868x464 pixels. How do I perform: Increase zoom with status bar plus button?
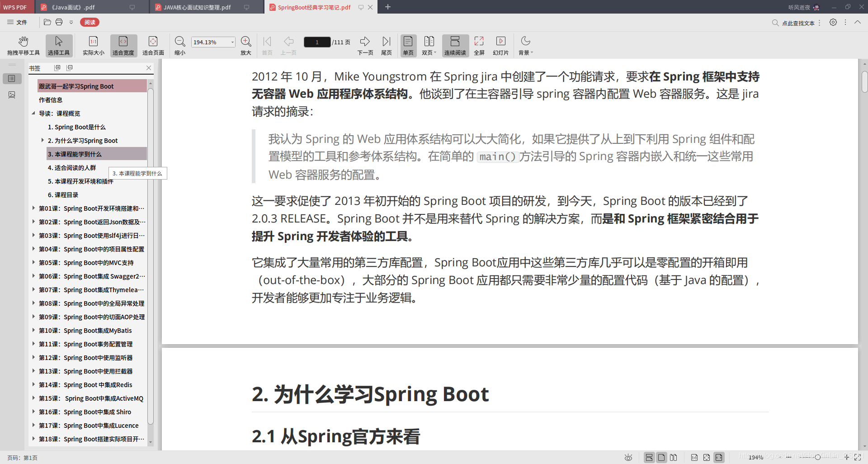(x=847, y=457)
